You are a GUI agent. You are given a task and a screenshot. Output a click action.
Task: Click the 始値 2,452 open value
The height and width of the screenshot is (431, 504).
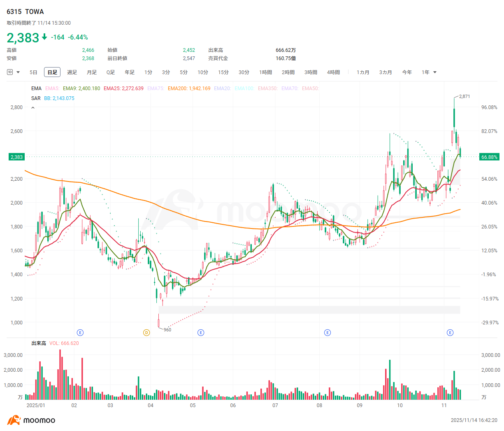[x=189, y=50]
